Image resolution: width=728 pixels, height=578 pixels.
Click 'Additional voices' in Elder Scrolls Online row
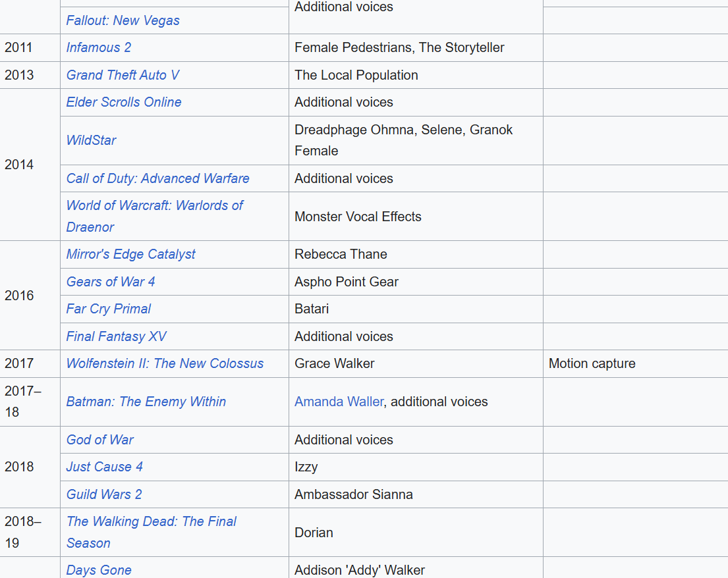coord(343,102)
